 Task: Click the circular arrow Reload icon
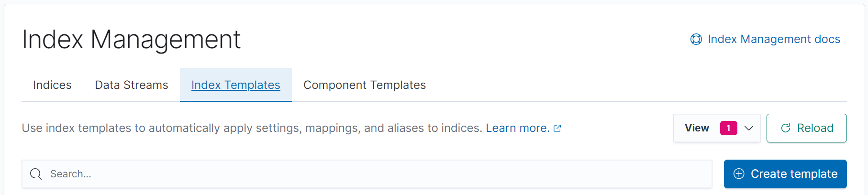point(786,128)
